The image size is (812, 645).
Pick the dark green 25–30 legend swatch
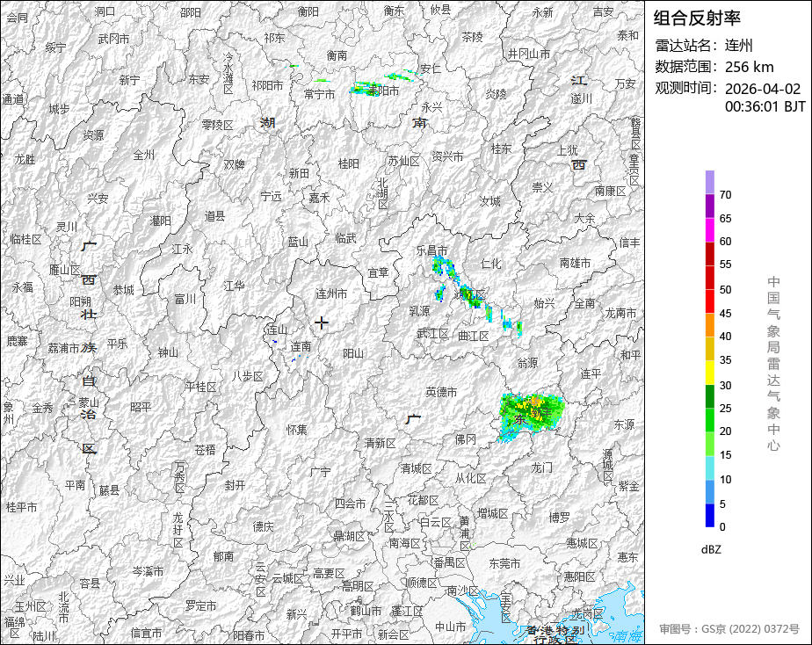[709, 396]
